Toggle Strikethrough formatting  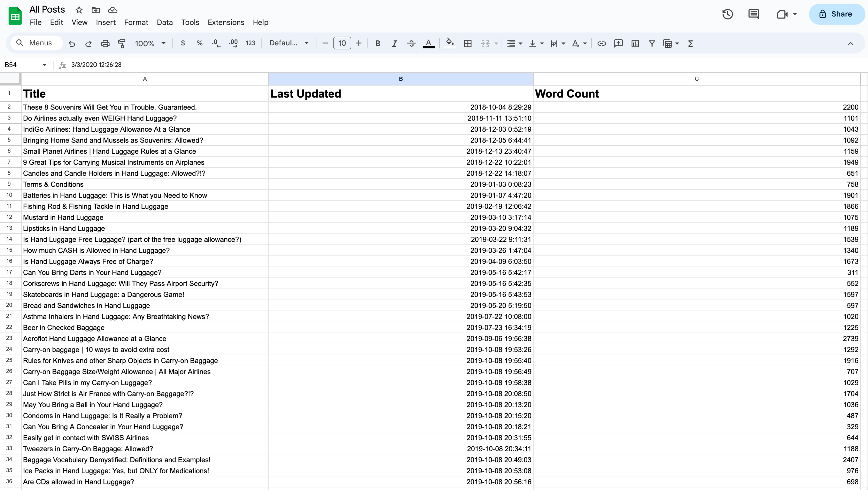pos(411,43)
